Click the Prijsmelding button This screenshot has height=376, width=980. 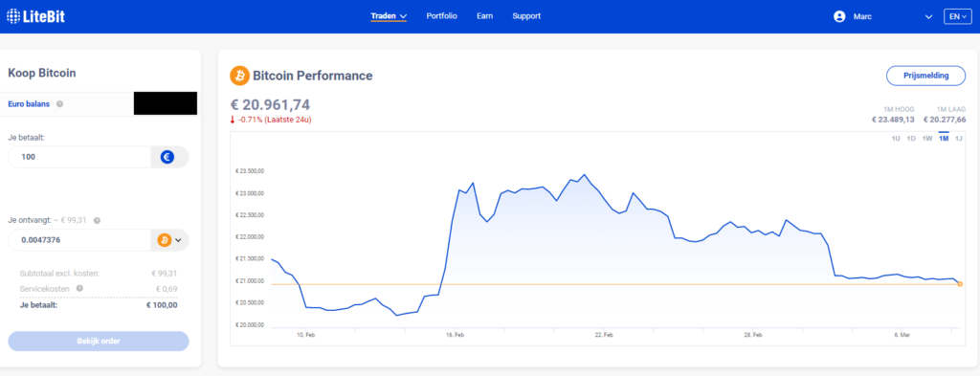(926, 76)
